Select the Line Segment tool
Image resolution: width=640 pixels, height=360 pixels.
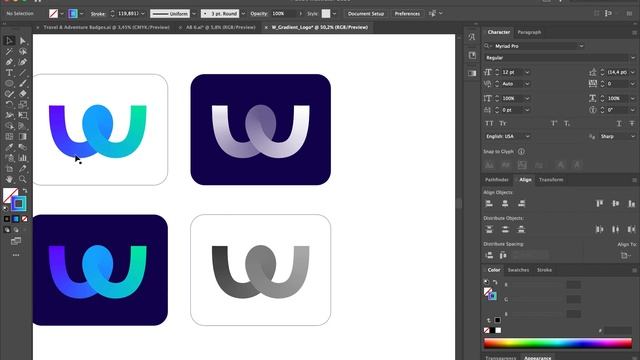click(22, 73)
